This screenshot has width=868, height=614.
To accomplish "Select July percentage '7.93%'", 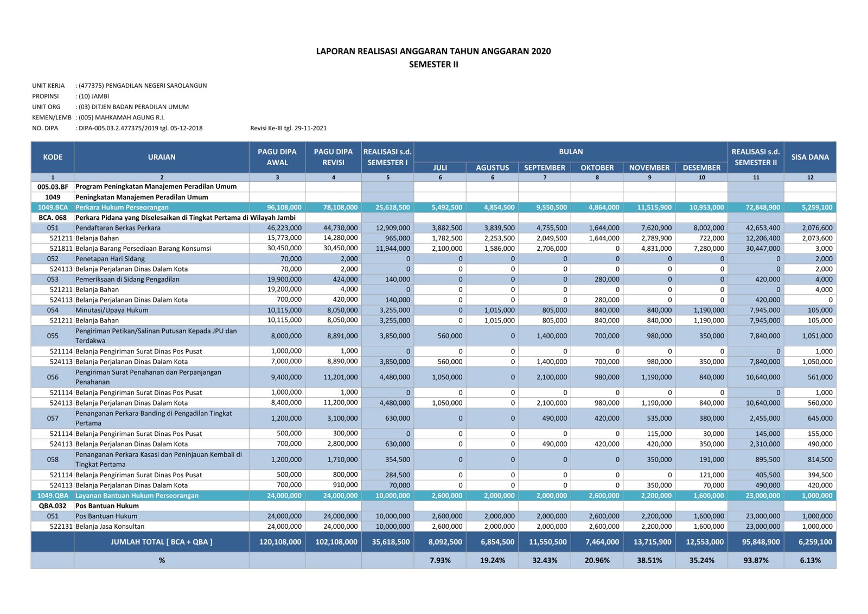I will point(440,560).
